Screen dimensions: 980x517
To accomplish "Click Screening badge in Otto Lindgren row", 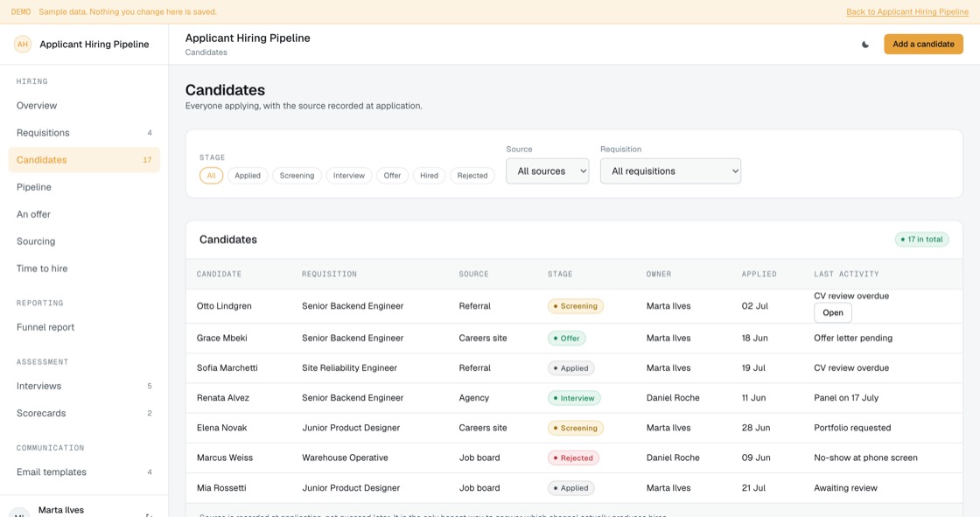I will 576,306.
